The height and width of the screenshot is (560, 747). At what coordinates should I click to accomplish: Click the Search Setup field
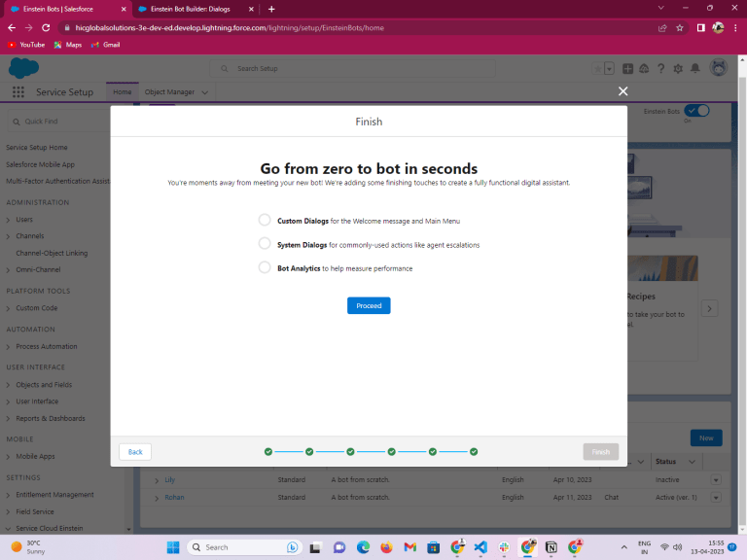click(x=352, y=69)
